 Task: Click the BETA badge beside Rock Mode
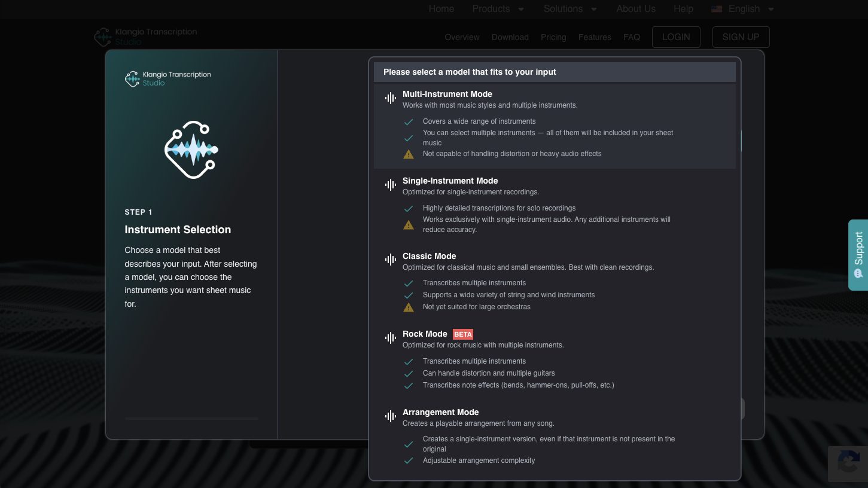coord(463,334)
